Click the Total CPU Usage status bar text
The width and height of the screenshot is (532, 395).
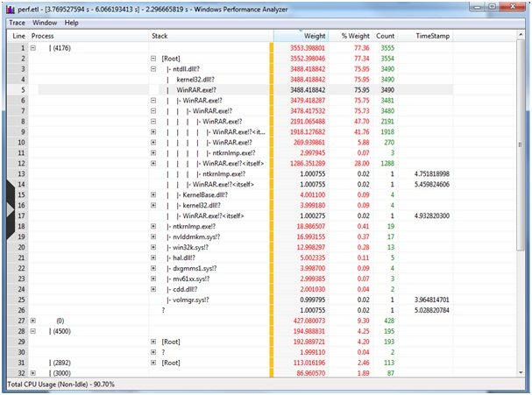tap(61, 384)
